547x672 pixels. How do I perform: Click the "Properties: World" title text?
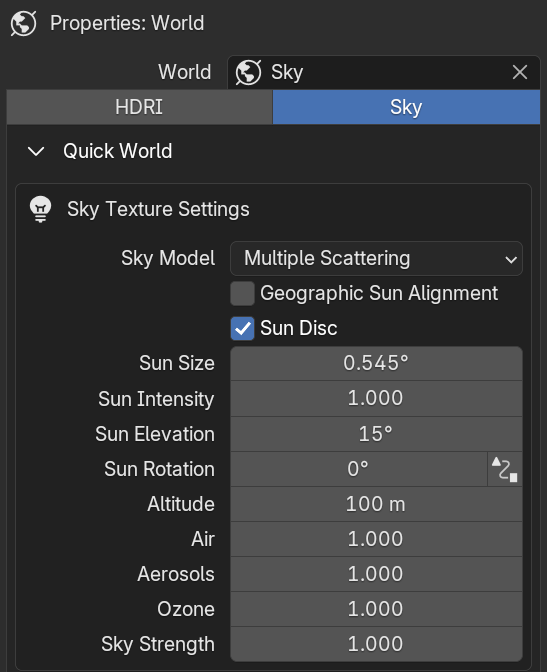click(x=127, y=23)
